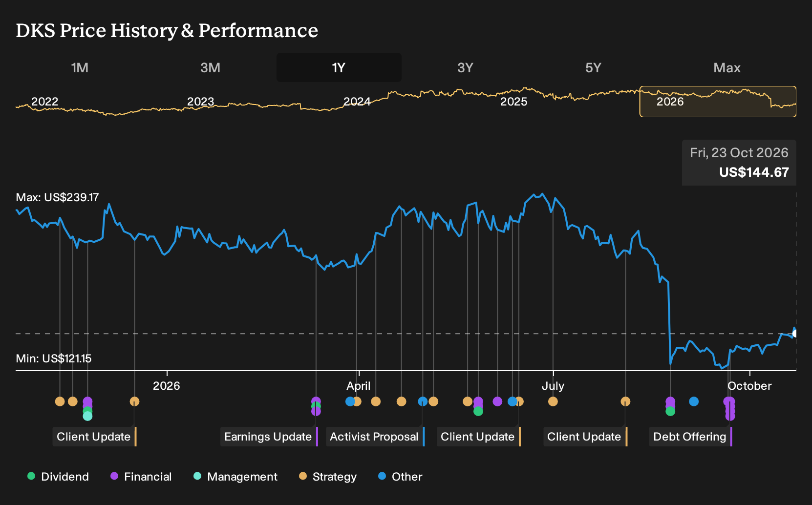This screenshot has height=505, width=812.
Task: Select the 1Y time range tab
Action: pyautogui.click(x=339, y=68)
